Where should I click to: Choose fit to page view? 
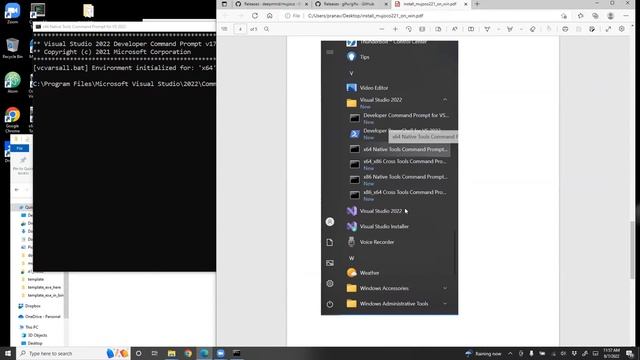point(422,29)
